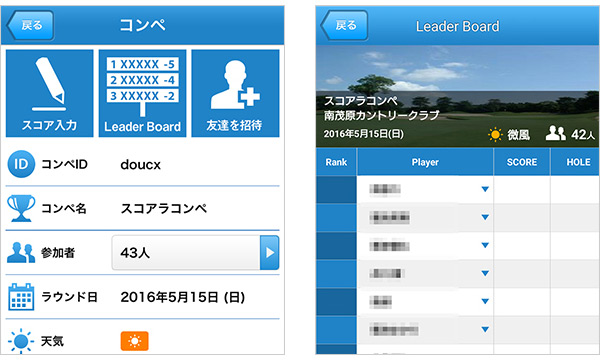Tap the blue ID circle icon

pyautogui.click(x=21, y=164)
